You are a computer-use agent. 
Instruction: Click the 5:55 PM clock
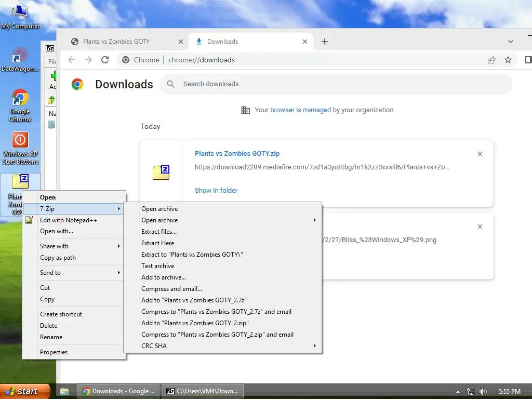(510, 392)
